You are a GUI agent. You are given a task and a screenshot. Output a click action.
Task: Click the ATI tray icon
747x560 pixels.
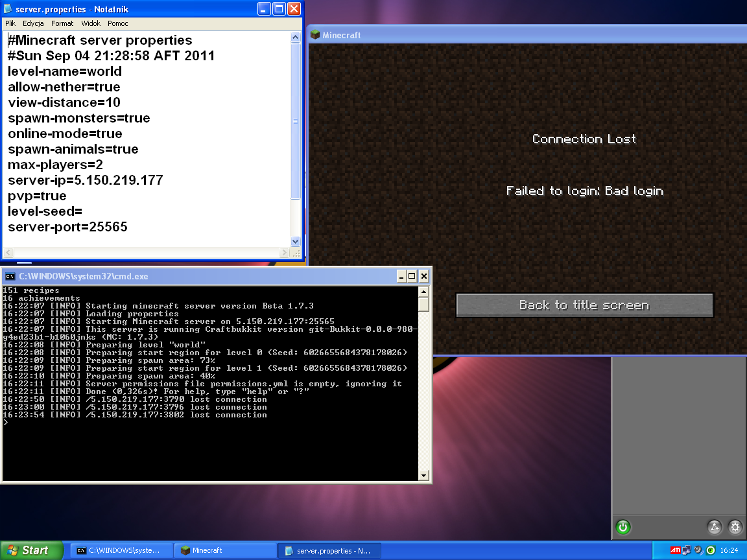675,550
